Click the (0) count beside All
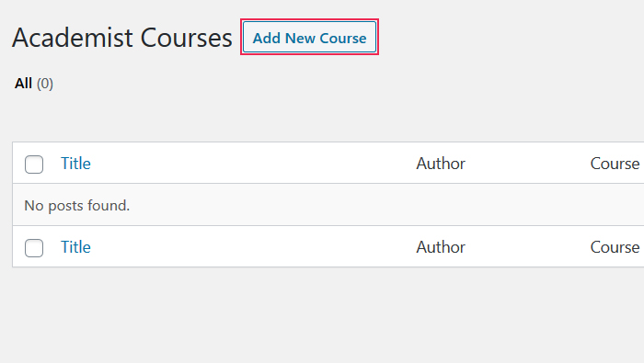Image resolution: width=644 pixels, height=363 pixels. click(45, 84)
